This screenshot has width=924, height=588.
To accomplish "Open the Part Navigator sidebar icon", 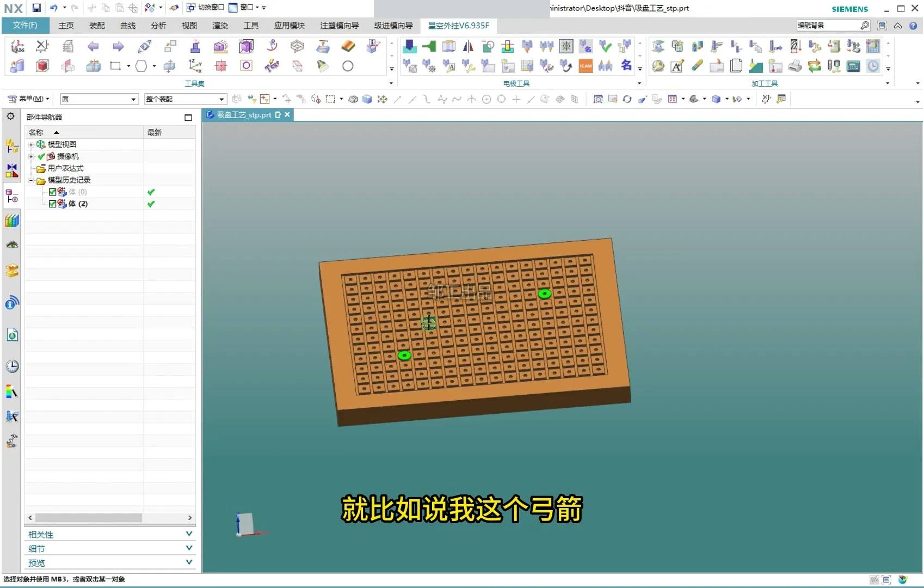I will 12,195.
